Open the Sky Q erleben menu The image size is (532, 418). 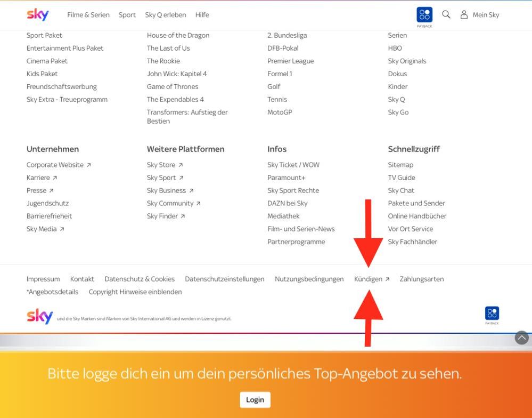click(166, 15)
